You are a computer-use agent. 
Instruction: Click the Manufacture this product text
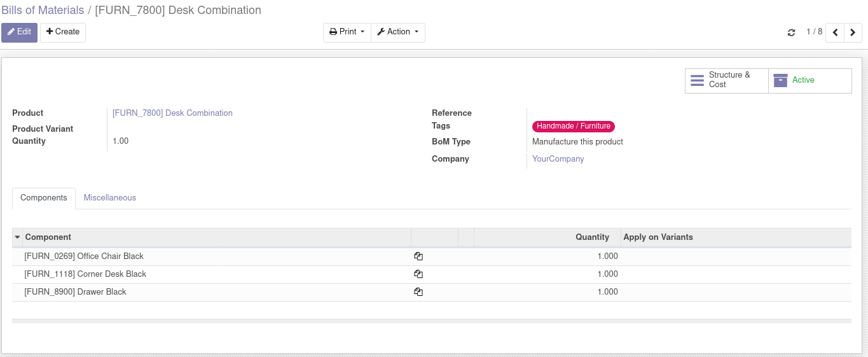click(577, 142)
